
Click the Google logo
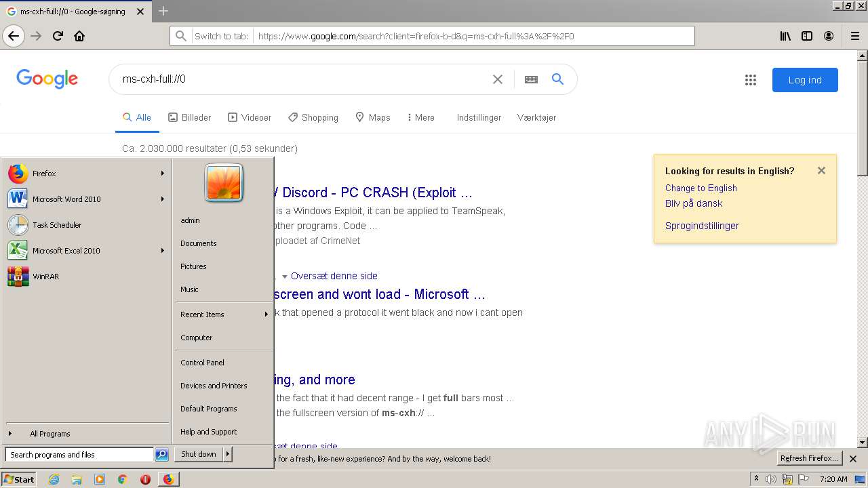[x=47, y=79]
